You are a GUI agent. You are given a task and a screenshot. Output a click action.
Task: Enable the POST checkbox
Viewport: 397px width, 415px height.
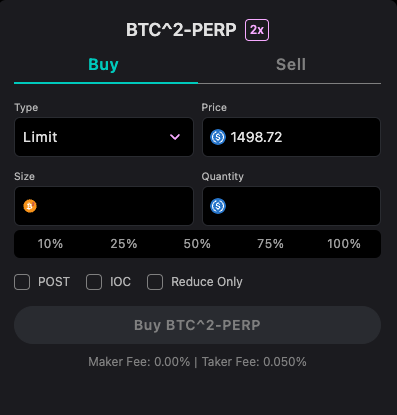[x=22, y=282]
